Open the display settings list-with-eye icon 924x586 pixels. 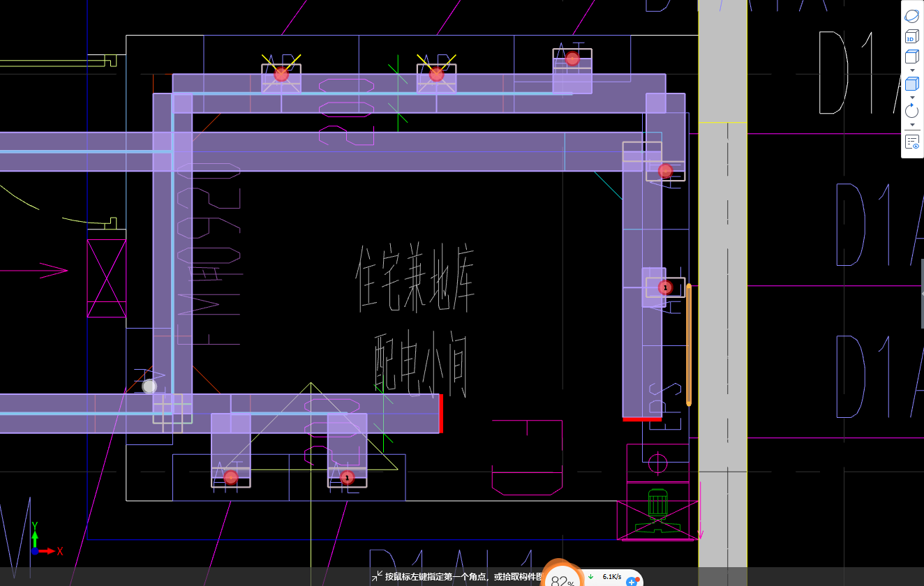[x=911, y=142]
